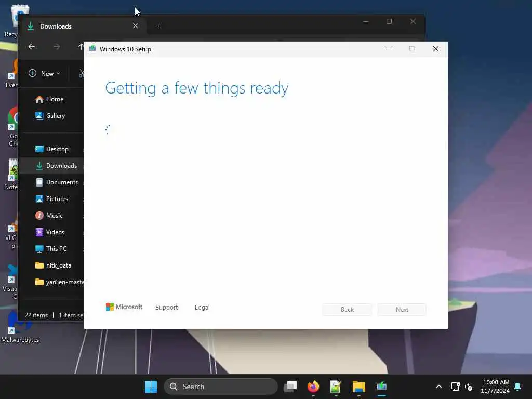Open the notifications bell icon
The width and height of the screenshot is (532, 399).
click(518, 387)
